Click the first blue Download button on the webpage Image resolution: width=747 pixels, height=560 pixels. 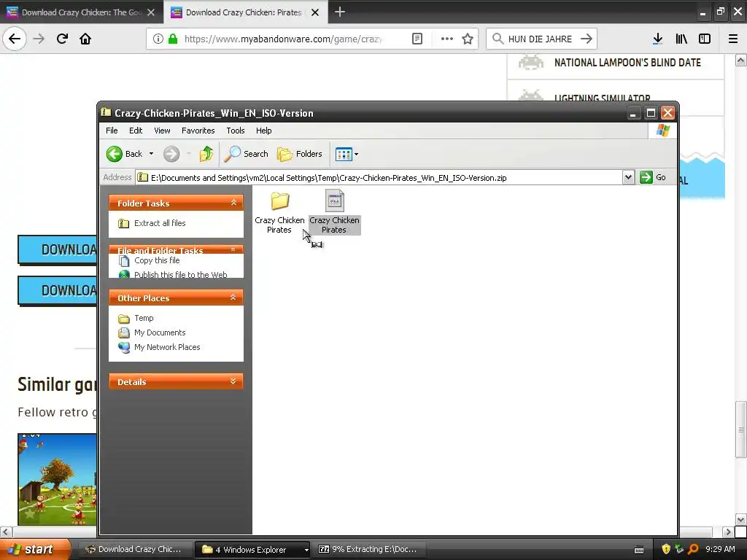click(58, 249)
